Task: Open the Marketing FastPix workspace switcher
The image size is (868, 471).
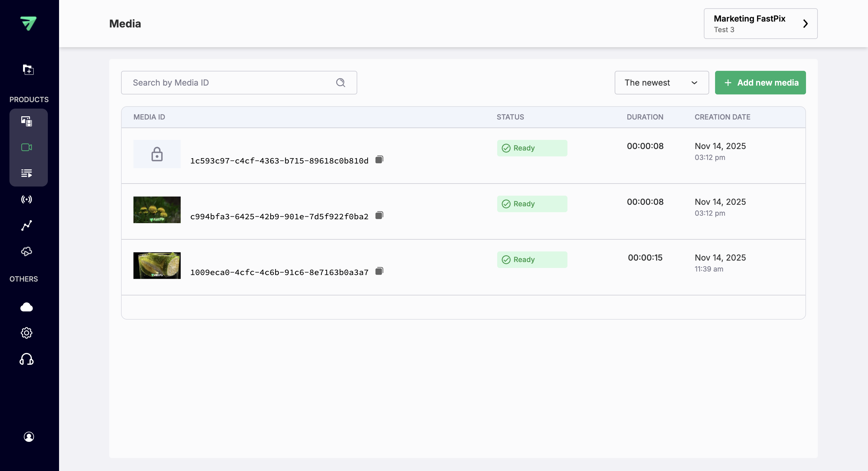Action: click(760, 24)
